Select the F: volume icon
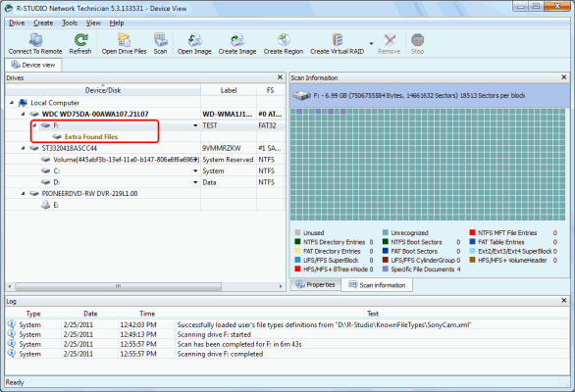575x392 pixels. click(x=45, y=125)
